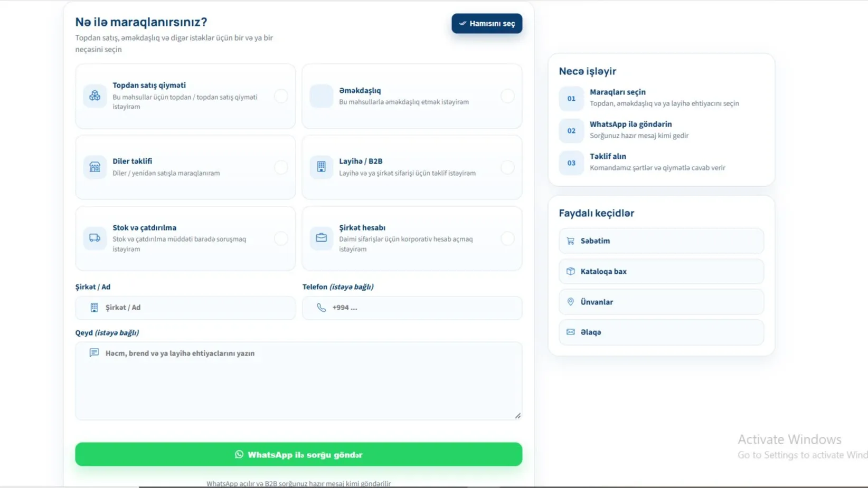The height and width of the screenshot is (488, 868).
Task: Click the location pin icon beside Ünvanlar
Action: (x=570, y=302)
